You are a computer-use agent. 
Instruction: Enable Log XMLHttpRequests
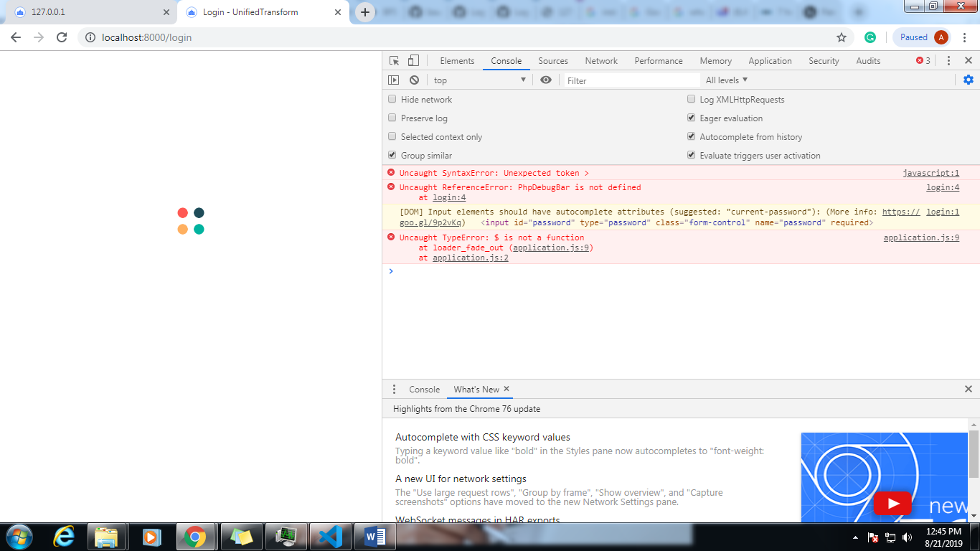coord(691,98)
